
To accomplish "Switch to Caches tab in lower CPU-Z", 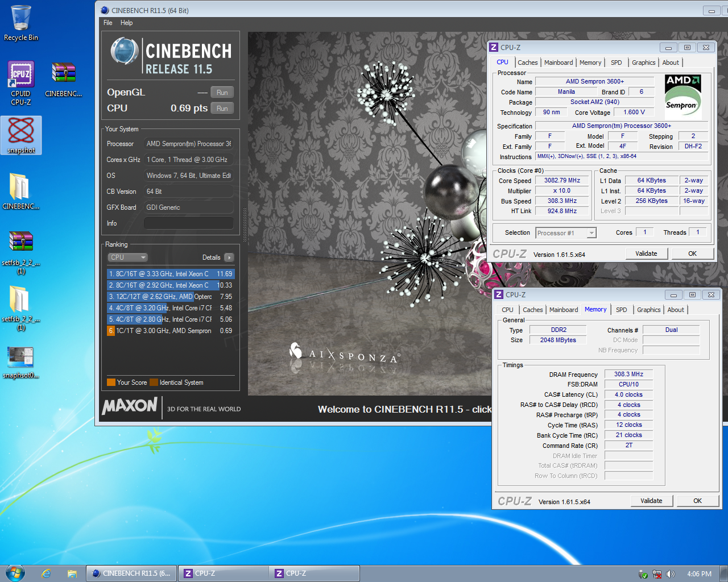I will (533, 310).
